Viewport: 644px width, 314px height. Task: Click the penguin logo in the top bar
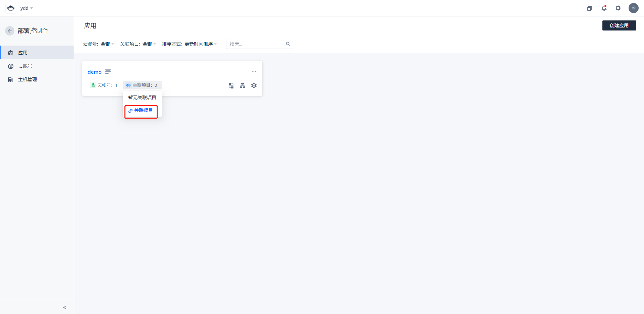11,8
